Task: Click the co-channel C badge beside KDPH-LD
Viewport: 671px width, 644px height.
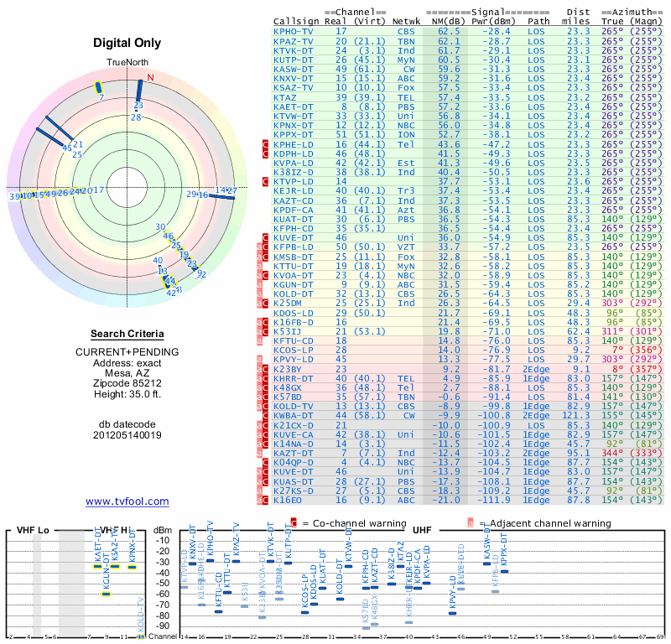Action: click(x=265, y=154)
